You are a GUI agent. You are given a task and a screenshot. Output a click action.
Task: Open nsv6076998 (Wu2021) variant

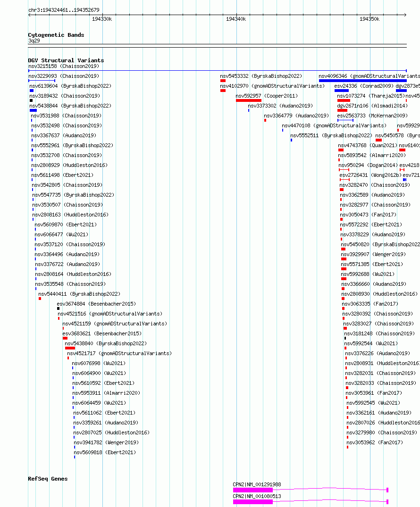[99, 364]
